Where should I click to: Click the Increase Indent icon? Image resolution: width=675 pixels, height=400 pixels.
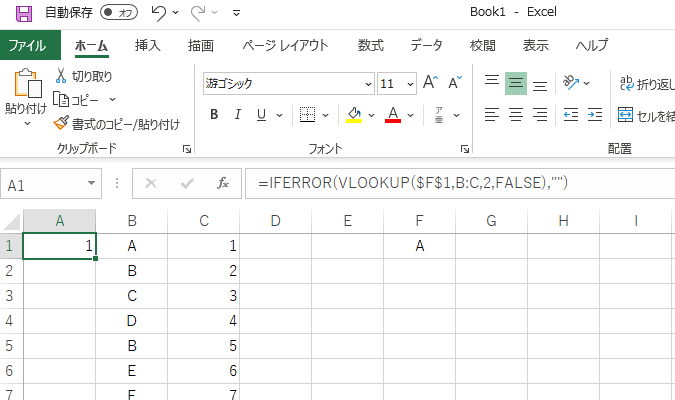[x=595, y=115]
